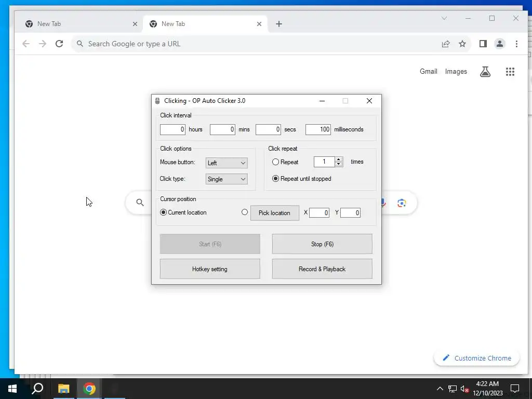Open the Mouse button dropdown
The height and width of the screenshot is (399, 532).
click(227, 163)
